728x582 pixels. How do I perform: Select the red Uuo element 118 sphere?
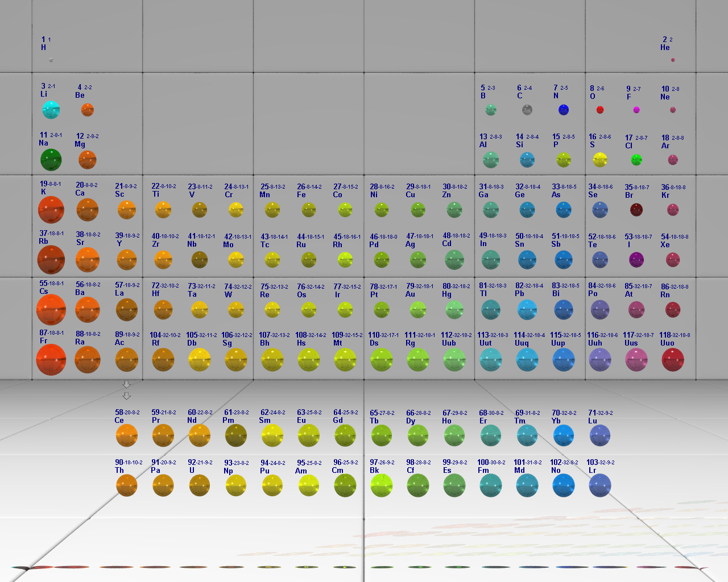point(673,360)
